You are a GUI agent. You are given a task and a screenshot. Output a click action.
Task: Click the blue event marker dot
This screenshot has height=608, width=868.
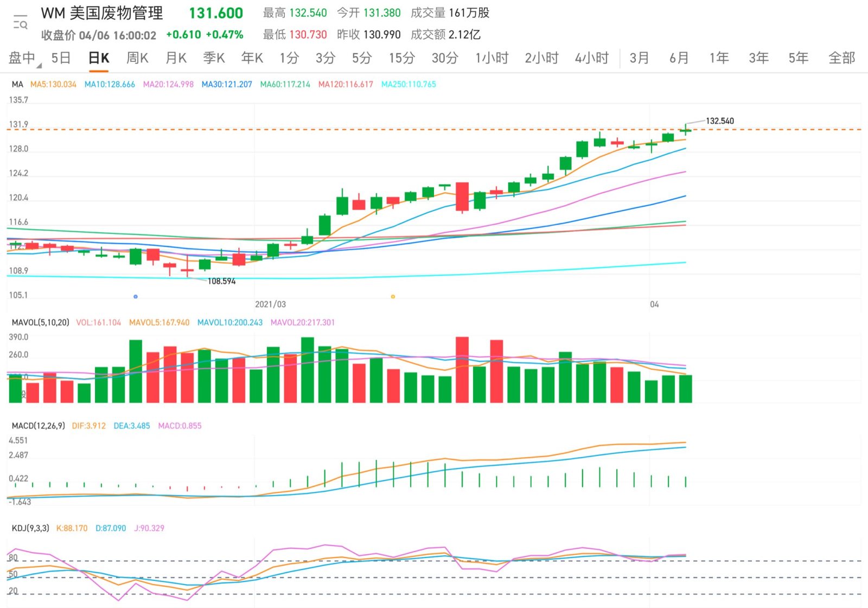coord(136,296)
